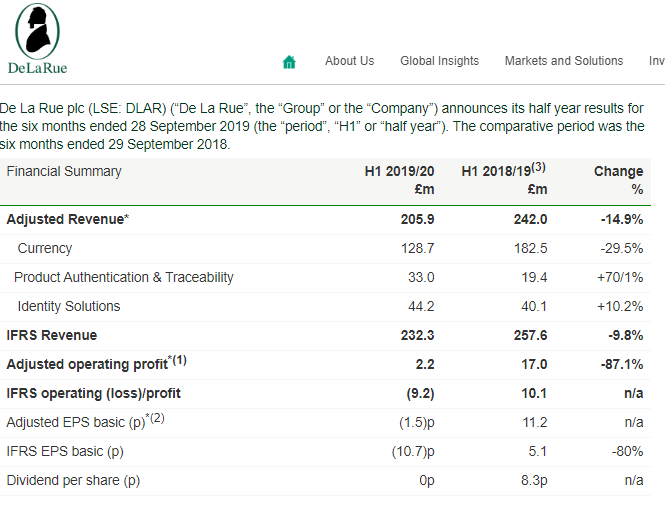This screenshot has height=509, width=665.
Task: Click the green home icon
Action: pyautogui.click(x=290, y=62)
